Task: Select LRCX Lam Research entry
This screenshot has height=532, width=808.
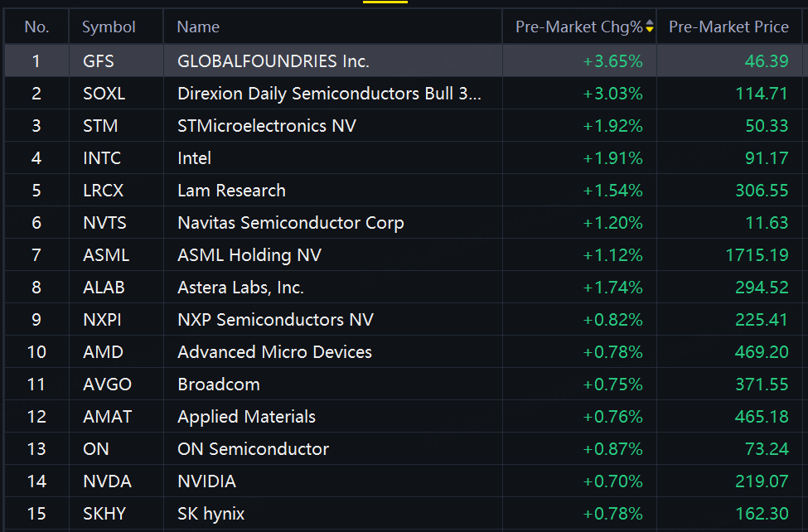Action: coord(404,191)
